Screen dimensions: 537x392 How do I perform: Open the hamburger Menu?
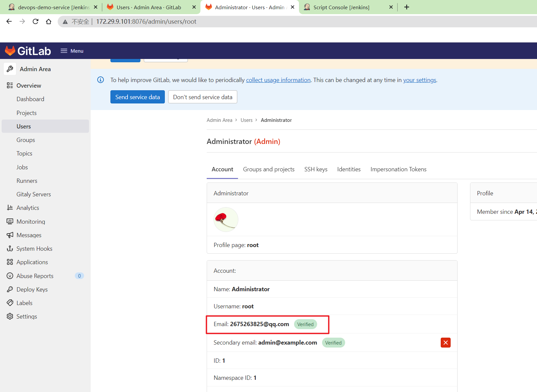tap(72, 51)
